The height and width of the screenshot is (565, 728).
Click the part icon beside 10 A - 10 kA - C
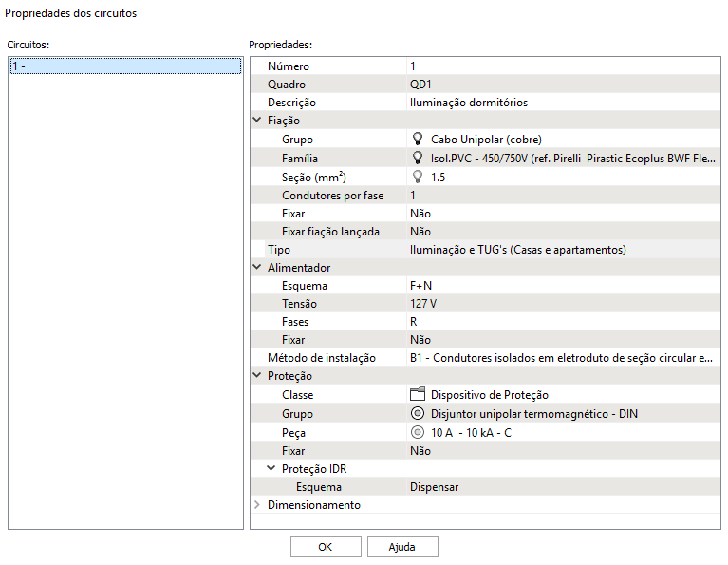point(417,433)
